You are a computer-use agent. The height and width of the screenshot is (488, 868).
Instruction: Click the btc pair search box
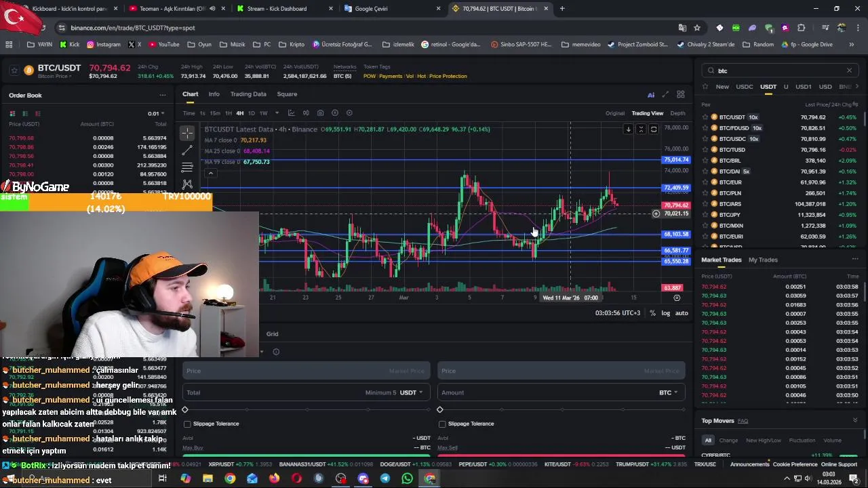click(x=780, y=70)
